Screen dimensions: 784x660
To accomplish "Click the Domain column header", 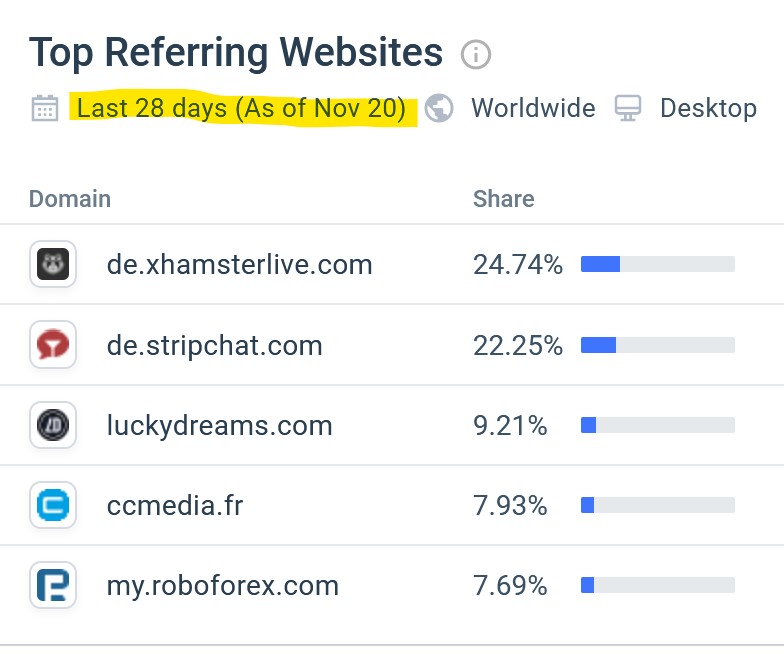I will (x=70, y=199).
